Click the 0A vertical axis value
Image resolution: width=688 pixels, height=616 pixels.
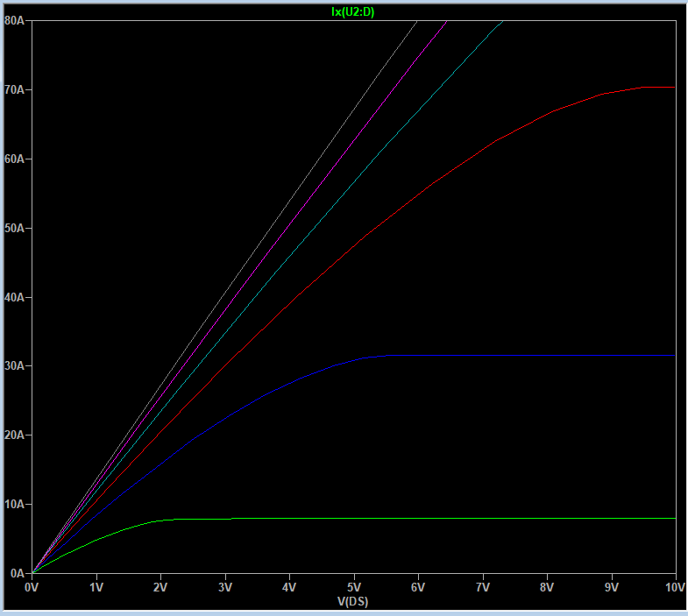pyautogui.click(x=18, y=573)
